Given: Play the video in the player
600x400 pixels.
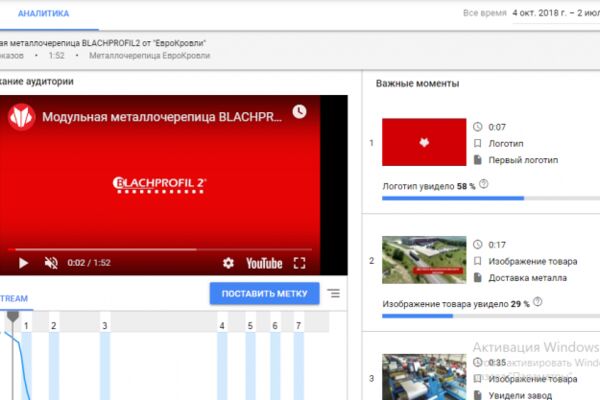Looking at the screenshot, I should [23, 263].
